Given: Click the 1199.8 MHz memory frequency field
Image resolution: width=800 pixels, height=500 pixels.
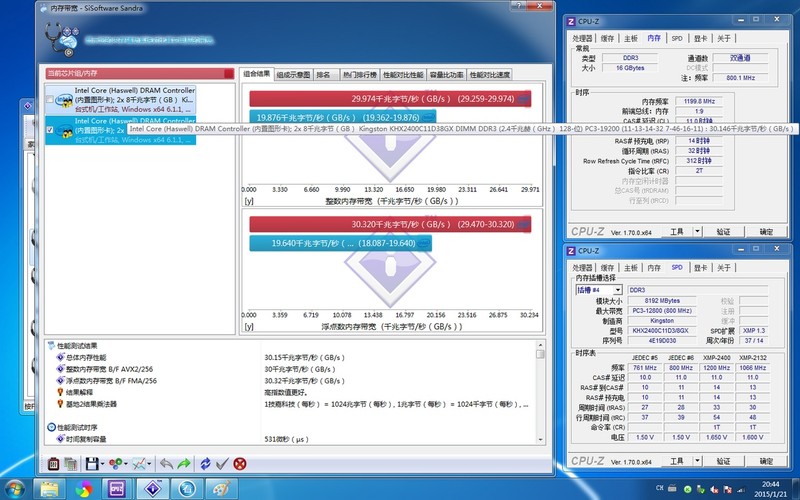Looking at the screenshot, I should click(699, 101).
